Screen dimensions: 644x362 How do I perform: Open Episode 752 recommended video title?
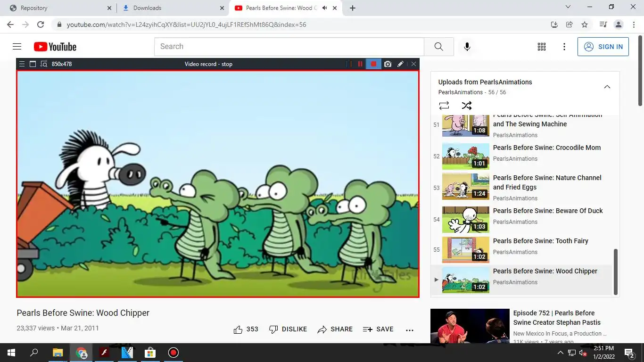[557, 318]
